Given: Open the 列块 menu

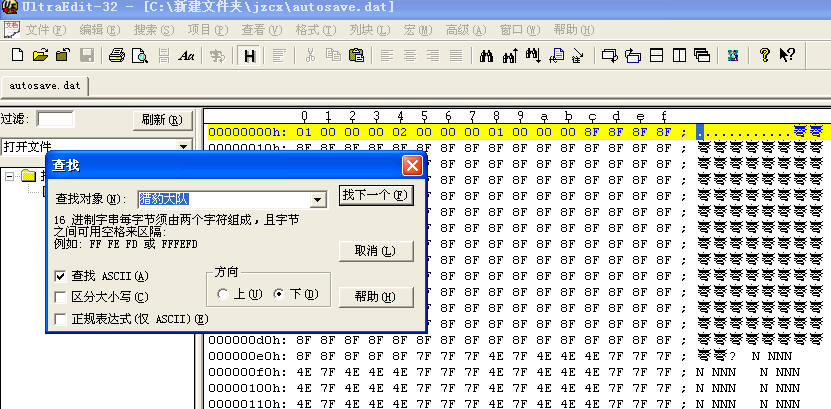Looking at the screenshot, I should tap(370, 30).
